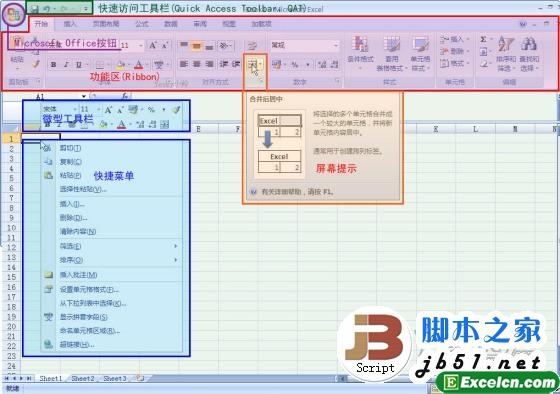Screen dimensions: 560x394
Task: Toggle Italic in ribbon font group
Action: (66, 65)
